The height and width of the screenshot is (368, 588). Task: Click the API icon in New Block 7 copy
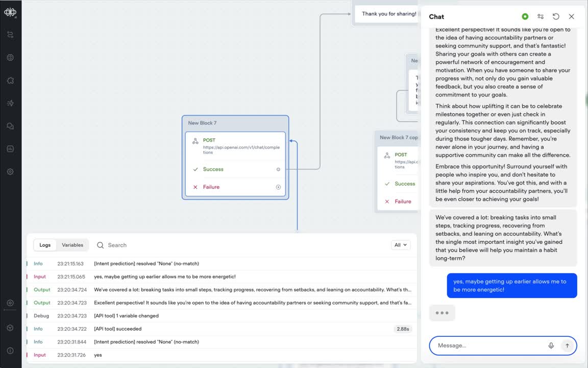(387, 155)
